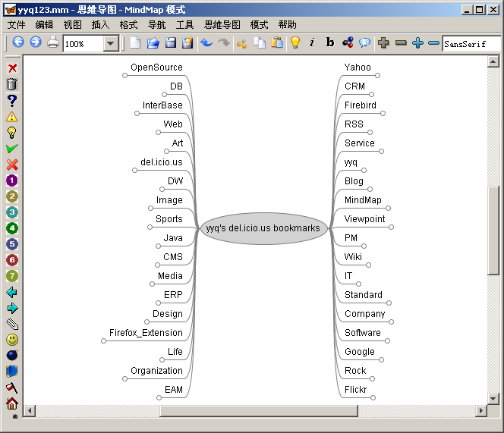
Task: Select the MindMap node label
Action: [x=363, y=200]
